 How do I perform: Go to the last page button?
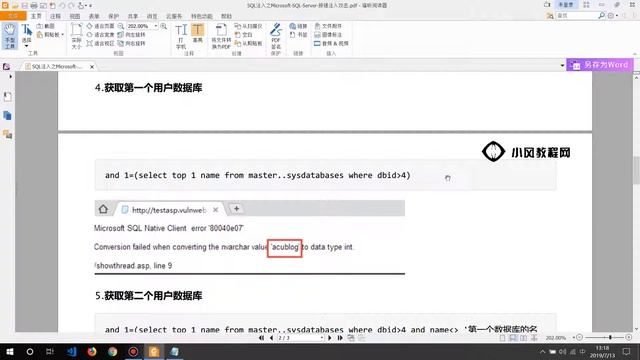point(340,338)
